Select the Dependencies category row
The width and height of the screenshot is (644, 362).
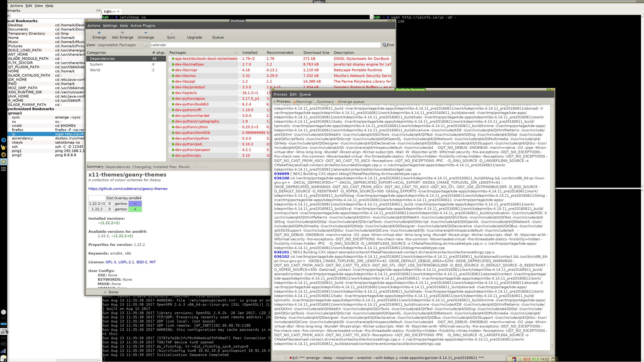126,58
